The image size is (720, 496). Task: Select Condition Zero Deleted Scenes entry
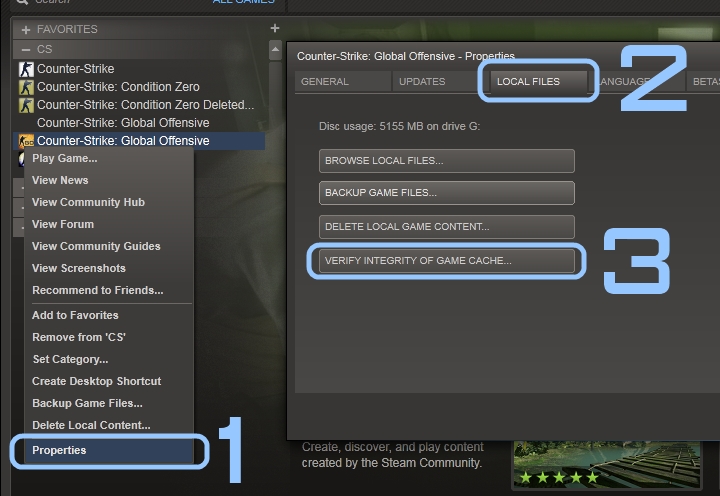146,105
